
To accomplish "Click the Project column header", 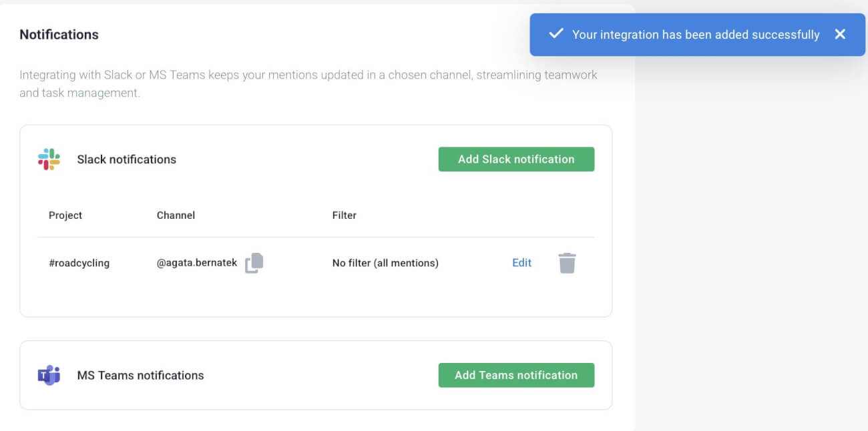I will click(65, 215).
